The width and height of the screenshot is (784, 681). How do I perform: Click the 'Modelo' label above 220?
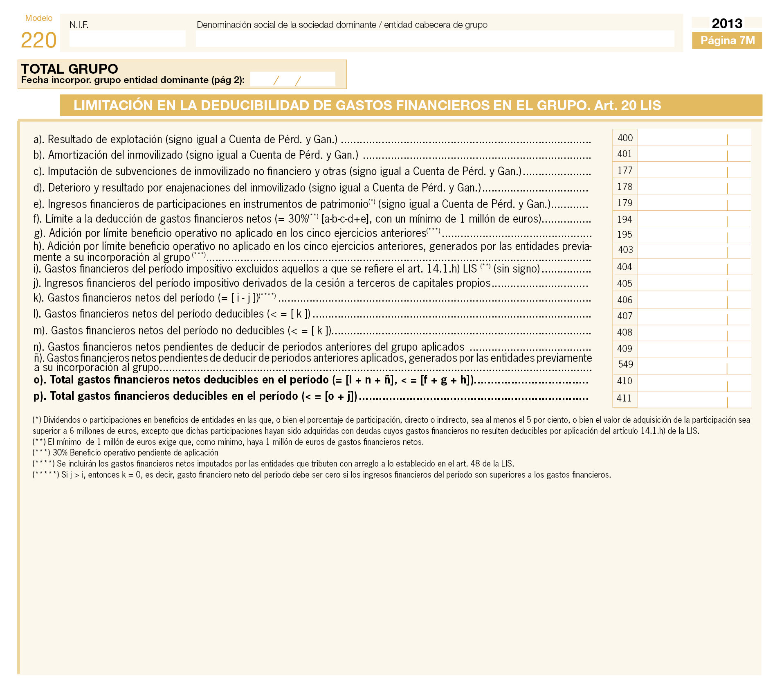tap(39, 18)
